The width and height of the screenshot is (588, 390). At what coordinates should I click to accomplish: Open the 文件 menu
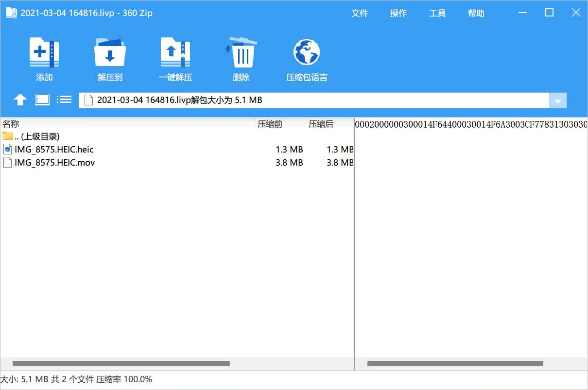click(360, 13)
